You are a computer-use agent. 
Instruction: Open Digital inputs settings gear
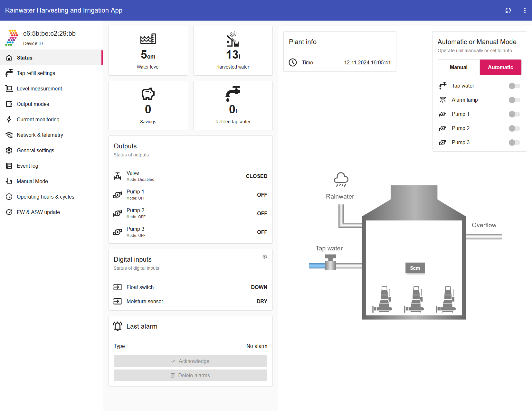click(265, 257)
